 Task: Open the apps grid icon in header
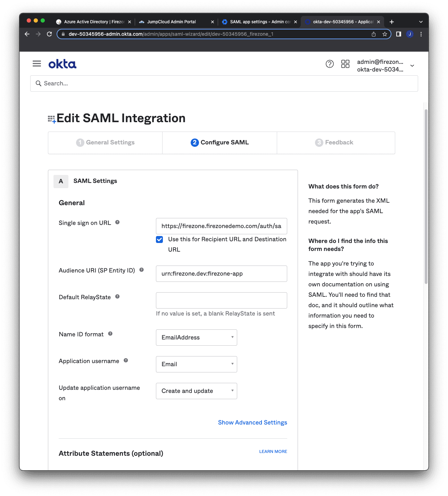tap(345, 64)
